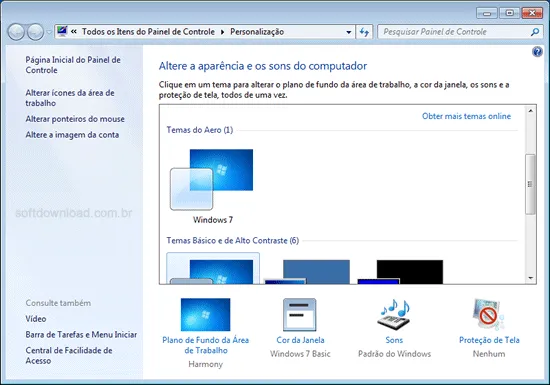The width and height of the screenshot is (550, 385).
Task: Click the Plano de Fundo da Área de Trabalho text link
Action: pyautogui.click(x=206, y=345)
